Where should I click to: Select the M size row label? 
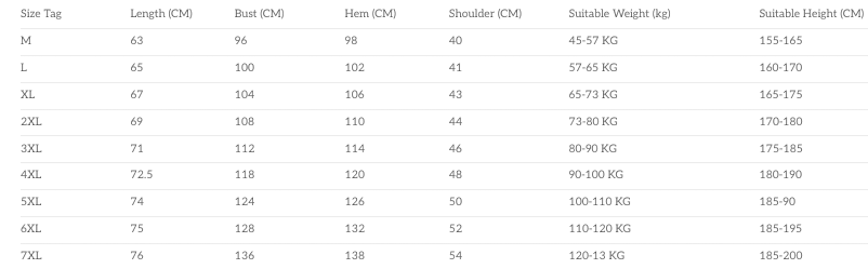click(x=26, y=41)
